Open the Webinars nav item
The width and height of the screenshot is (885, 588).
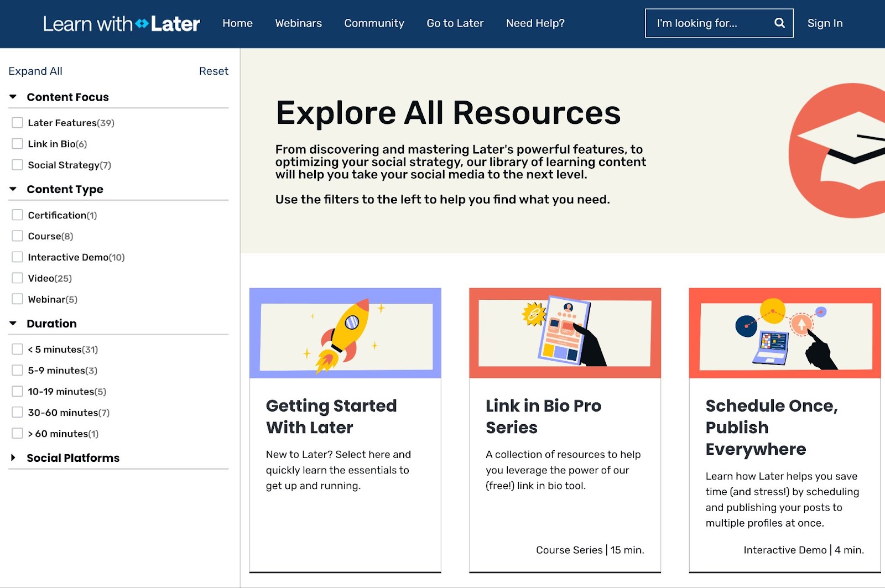pyautogui.click(x=298, y=23)
